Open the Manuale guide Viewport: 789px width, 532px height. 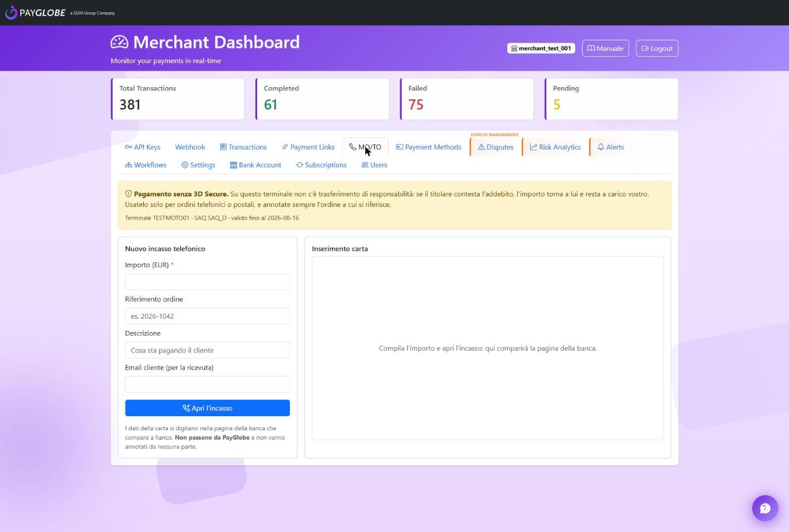click(x=605, y=49)
